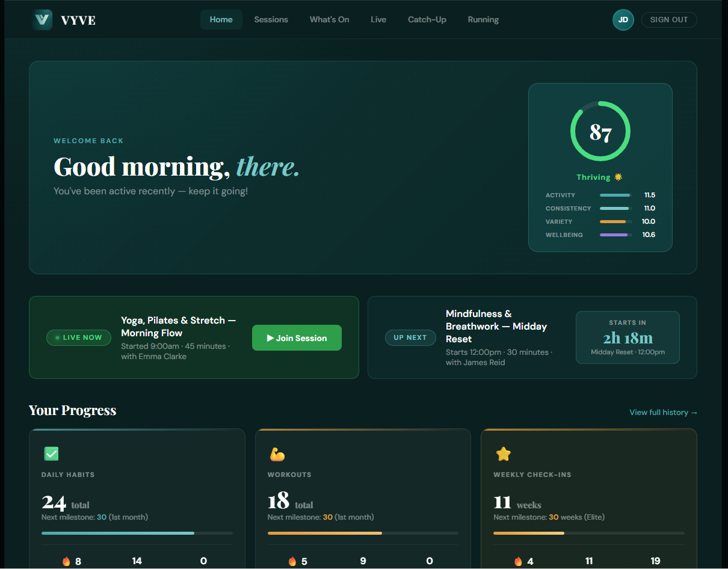Screen dimensions: 728x569
Task: Open the Catch-Up tab
Action: [427, 20]
